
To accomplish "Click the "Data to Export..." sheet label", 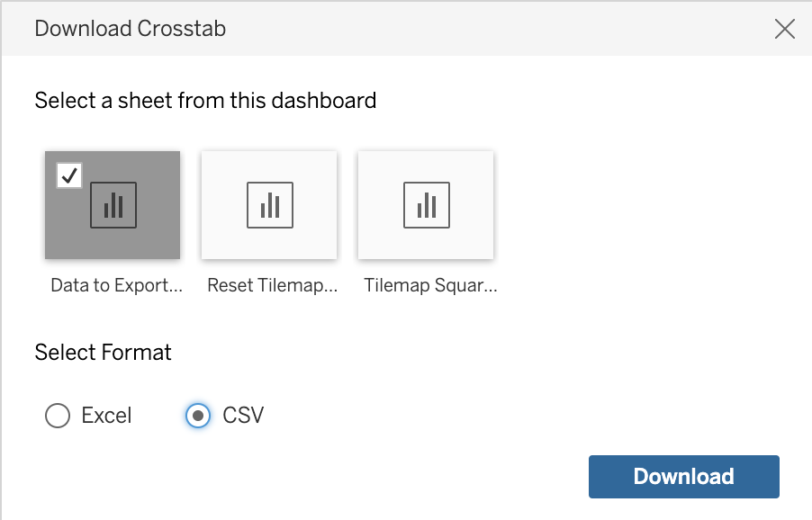I will (x=116, y=285).
